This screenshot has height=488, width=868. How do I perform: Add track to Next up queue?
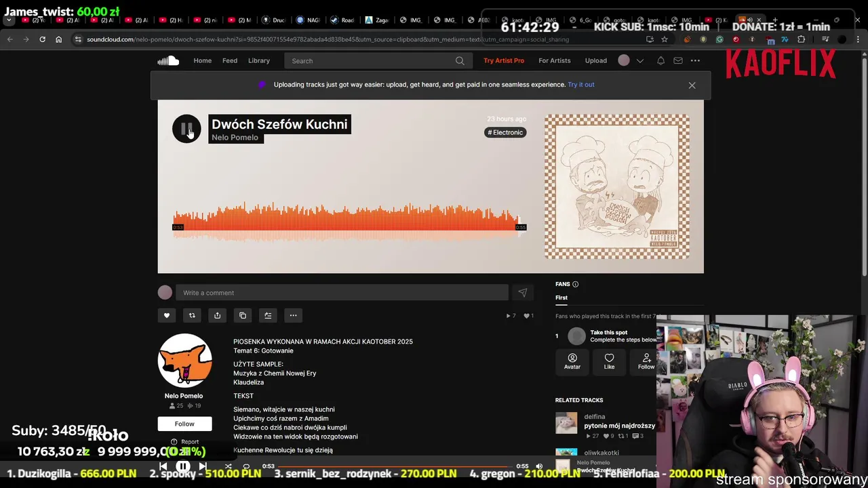tap(268, 315)
